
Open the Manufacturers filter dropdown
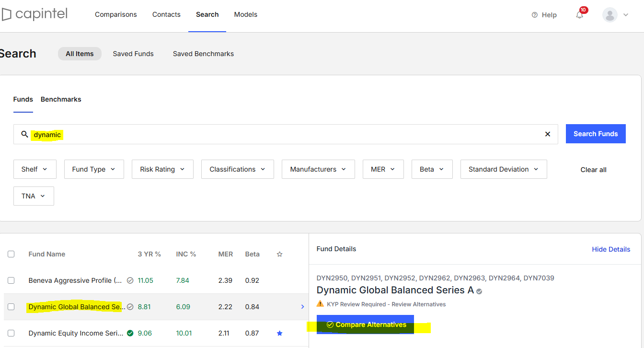(318, 169)
